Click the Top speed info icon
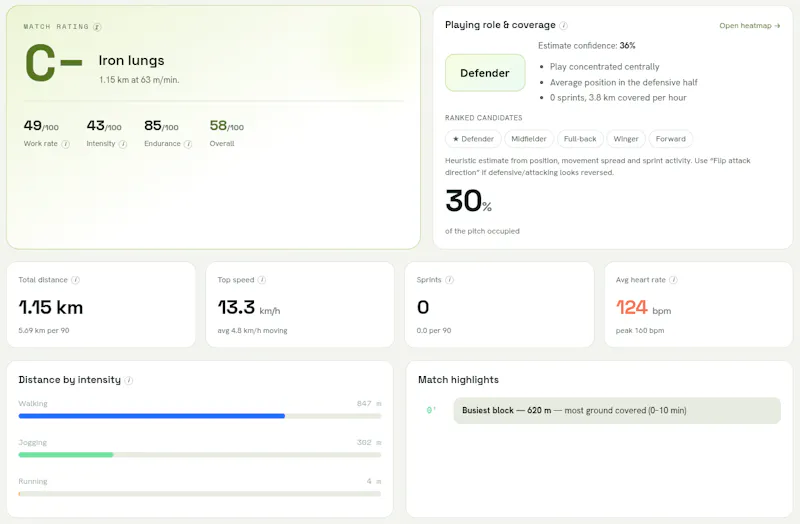Viewport: 800px width, 524px height. [x=262, y=280]
